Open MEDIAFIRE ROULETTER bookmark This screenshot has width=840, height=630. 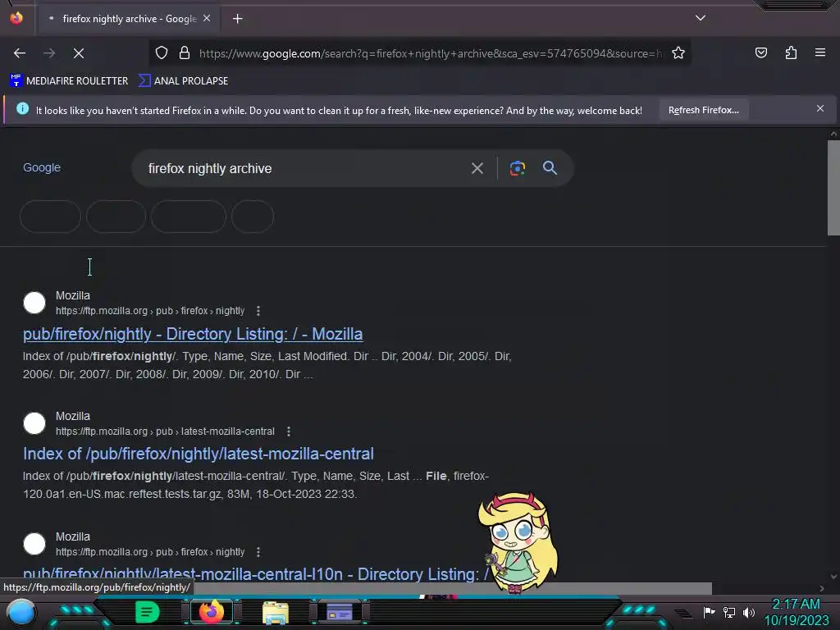point(69,81)
